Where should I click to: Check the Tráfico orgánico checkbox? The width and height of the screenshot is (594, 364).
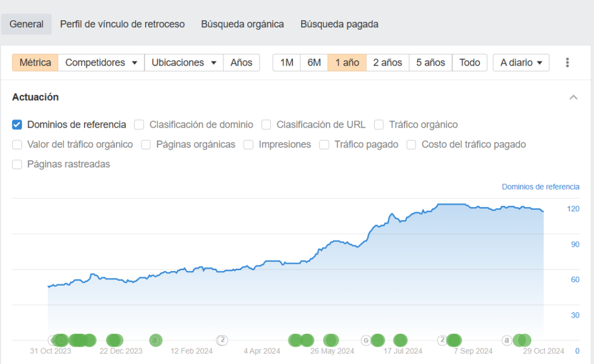coord(379,125)
